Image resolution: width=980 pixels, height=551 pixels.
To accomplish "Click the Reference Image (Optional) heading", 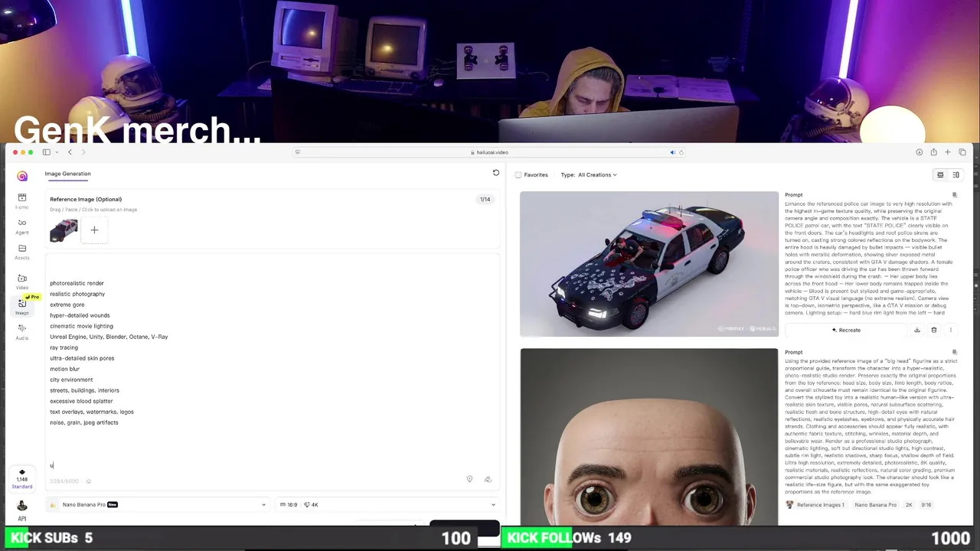I will [86, 199].
